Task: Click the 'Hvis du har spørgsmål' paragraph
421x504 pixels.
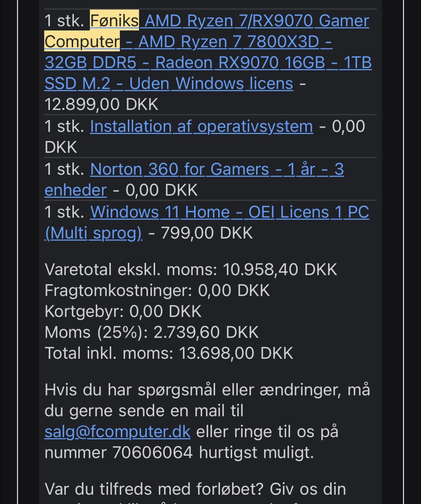Action: click(207, 390)
